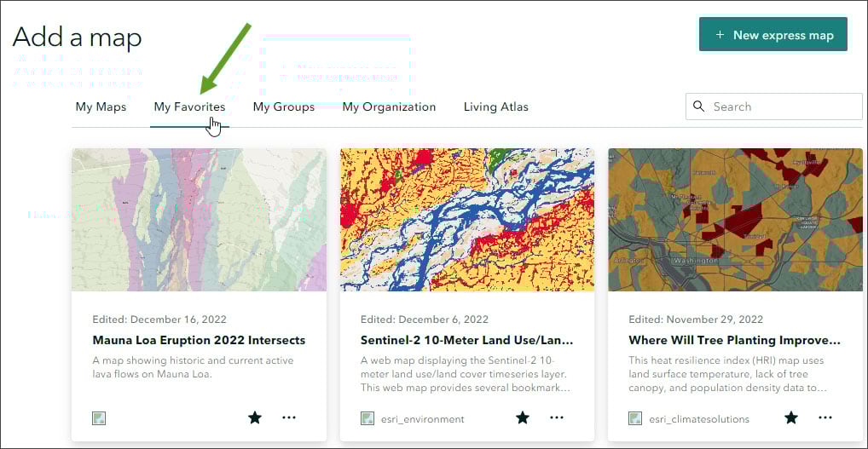Select the My Organization tab
The width and height of the screenshot is (868, 449).
pyautogui.click(x=389, y=106)
